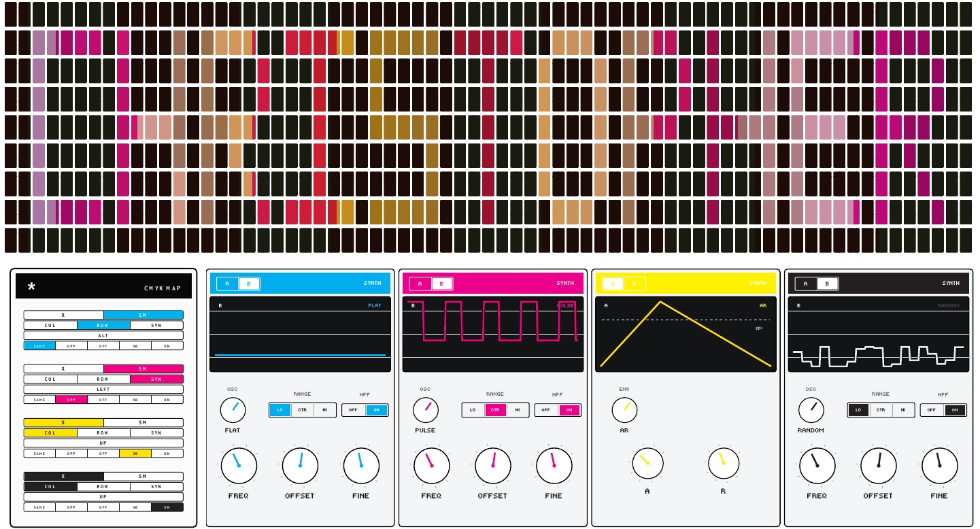
Task: Click the magenta PULSE waveform display
Action: tap(493, 334)
